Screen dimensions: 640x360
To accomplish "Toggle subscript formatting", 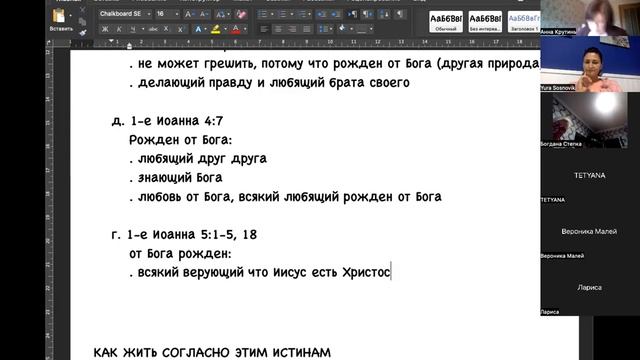I will click(166, 29).
